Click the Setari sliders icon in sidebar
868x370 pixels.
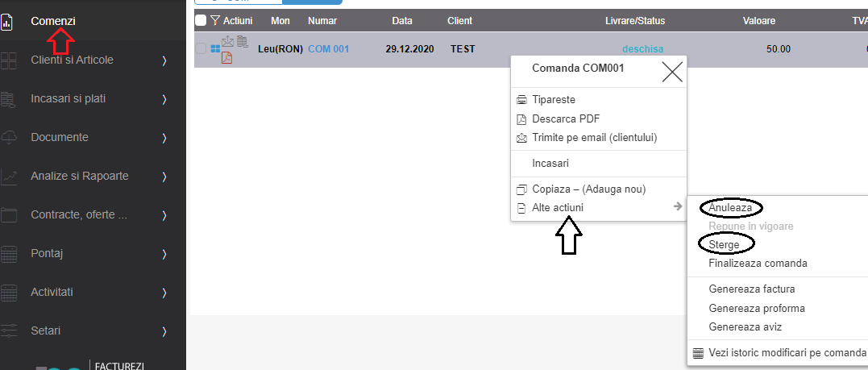[9, 331]
